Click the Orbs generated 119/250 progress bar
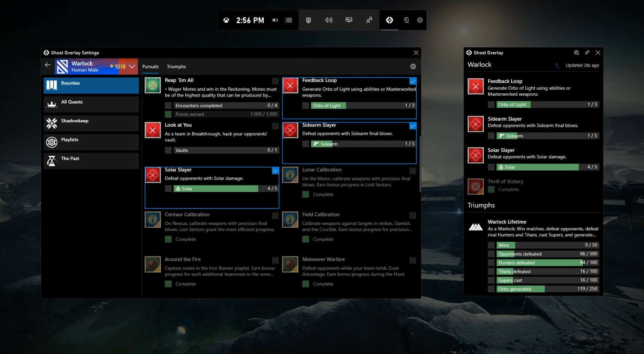Image resolution: width=644 pixels, height=354 pixels. (x=547, y=289)
